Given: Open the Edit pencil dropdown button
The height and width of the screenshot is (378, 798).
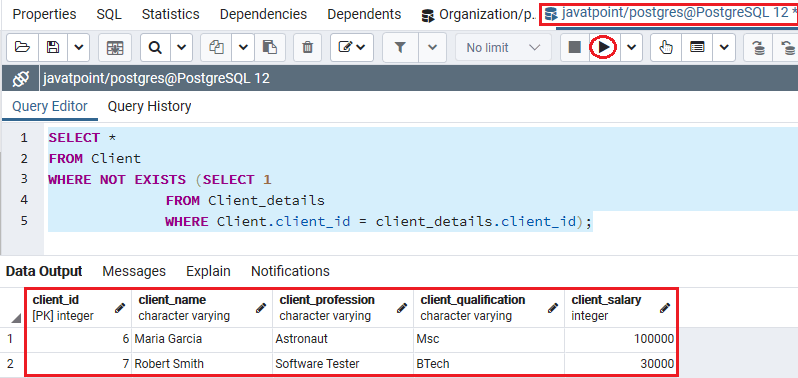Looking at the screenshot, I should click(352, 47).
